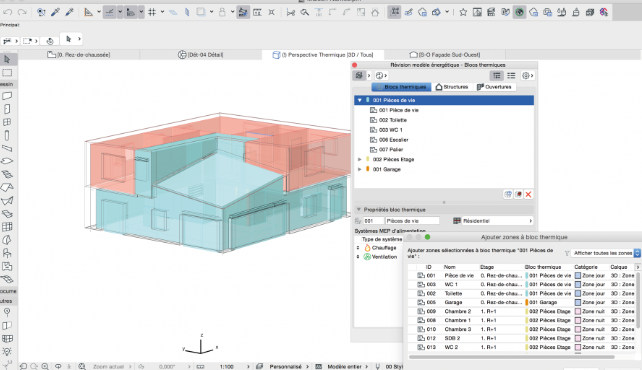Click the Redo arrow in the toolbar

[22, 12]
